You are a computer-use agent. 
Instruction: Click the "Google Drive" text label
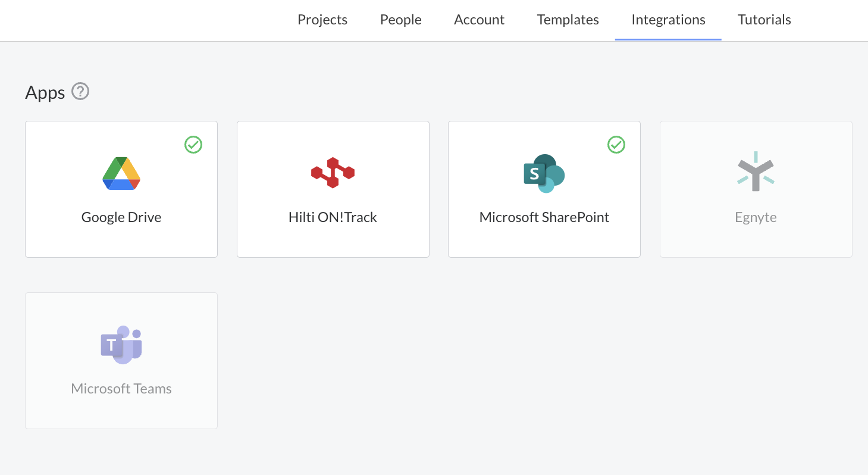tap(121, 217)
